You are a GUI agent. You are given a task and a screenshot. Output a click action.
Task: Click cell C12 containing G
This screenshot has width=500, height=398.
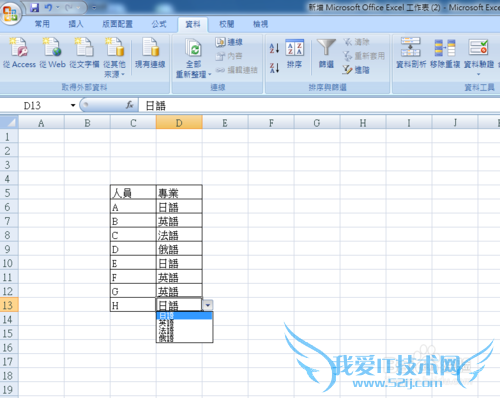click(133, 291)
